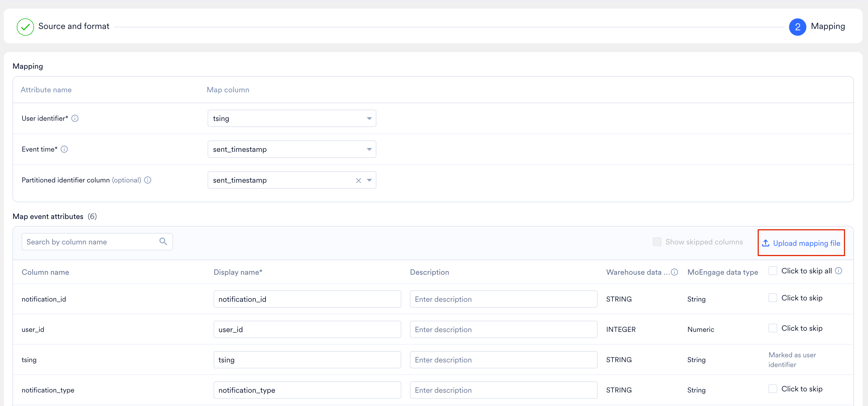Clear the Partitioned identifier column selection
868x406 pixels.
coord(358,181)
